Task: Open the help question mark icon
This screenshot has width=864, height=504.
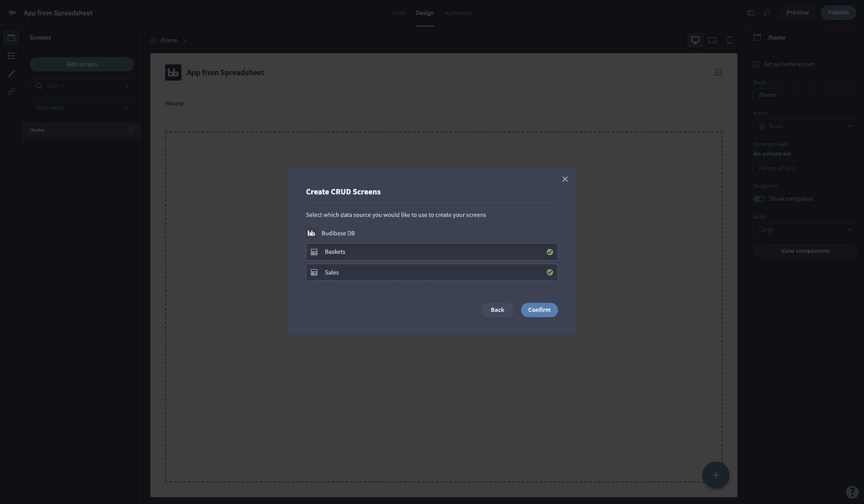Action: click(x=852, y=492)
